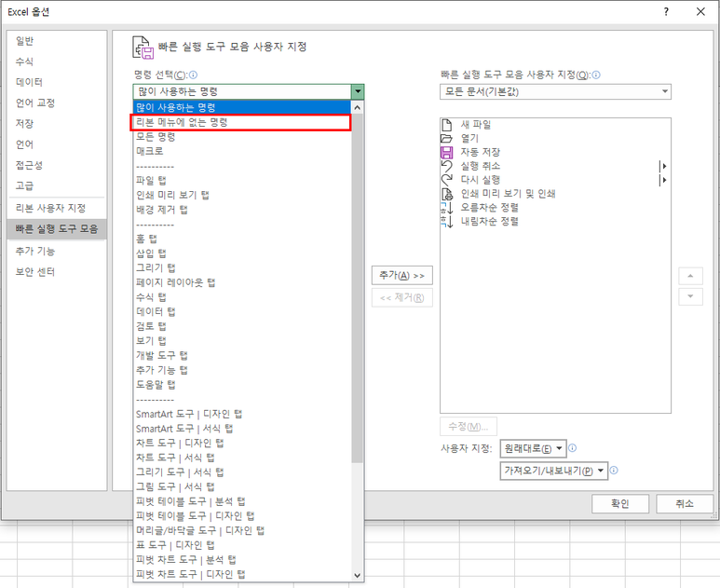Click the 추가(A) >> button
Viewport: 720px width, 588px height.
click(401, 276)
